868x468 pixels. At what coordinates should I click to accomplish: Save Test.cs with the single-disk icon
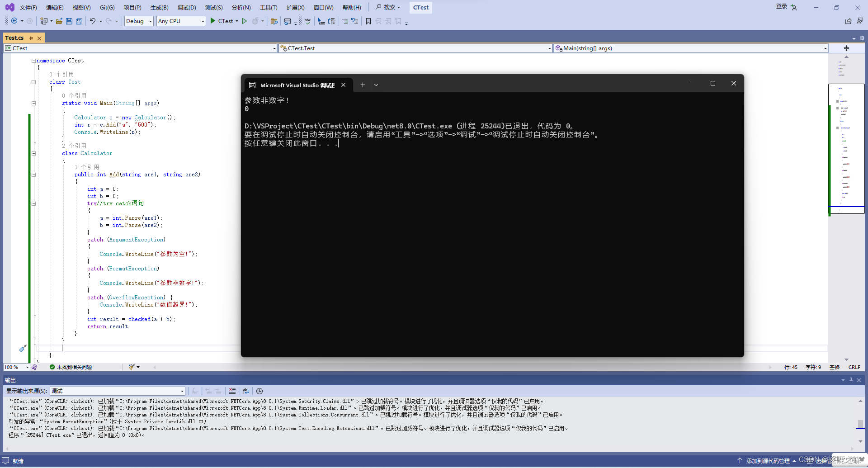pyautogui.click(x=69, y=21)
